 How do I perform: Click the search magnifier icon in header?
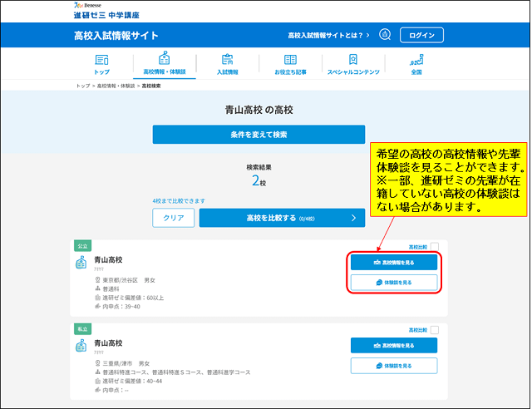pos(385,35)
